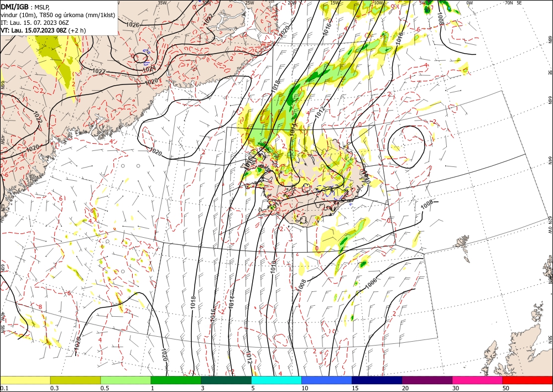
Task: Click the '0W' label on the top edge
Action: [x=469, y=3]
